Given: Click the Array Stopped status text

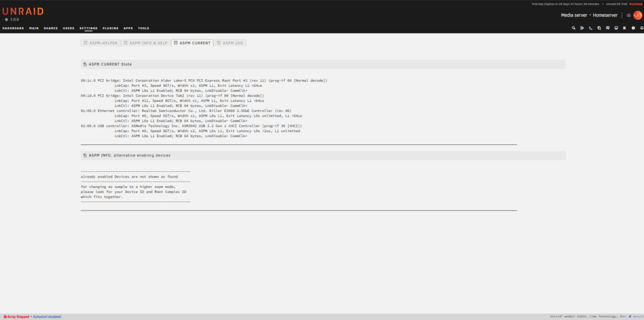Looking at the screenshot, I should [19, 317].
